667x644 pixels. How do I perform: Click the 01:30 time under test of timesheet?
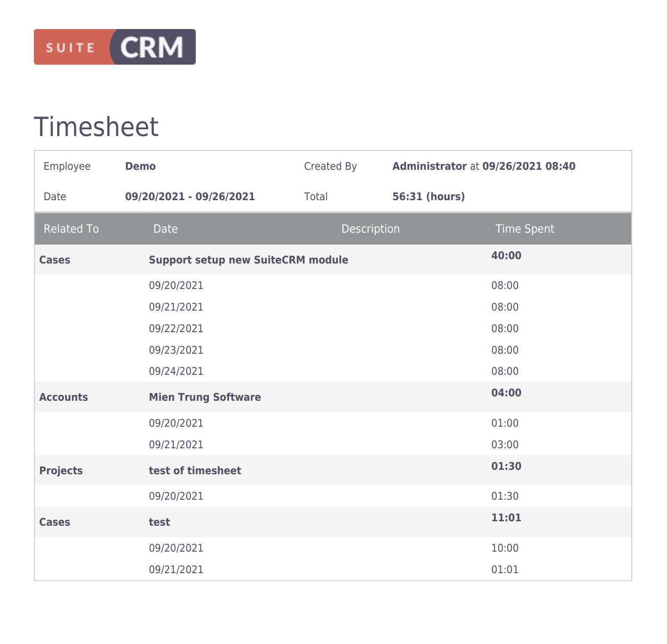pos(505,496)
